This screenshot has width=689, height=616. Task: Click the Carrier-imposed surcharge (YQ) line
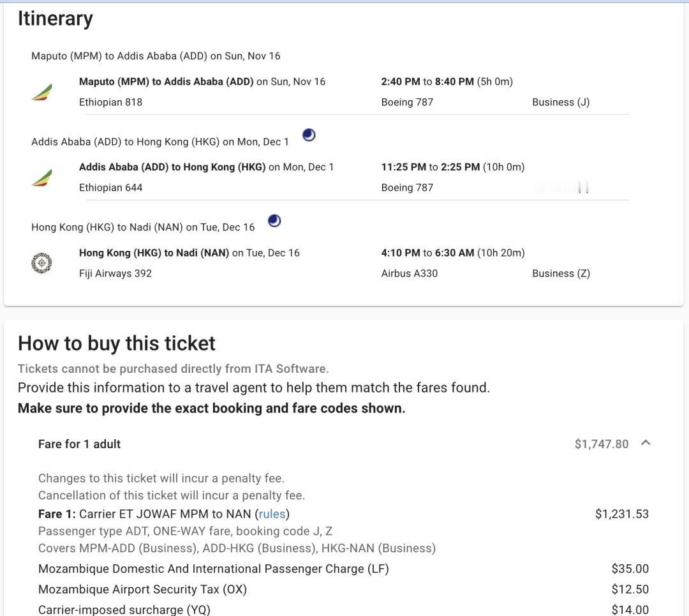pyautogui.click(x=124, y=610)
